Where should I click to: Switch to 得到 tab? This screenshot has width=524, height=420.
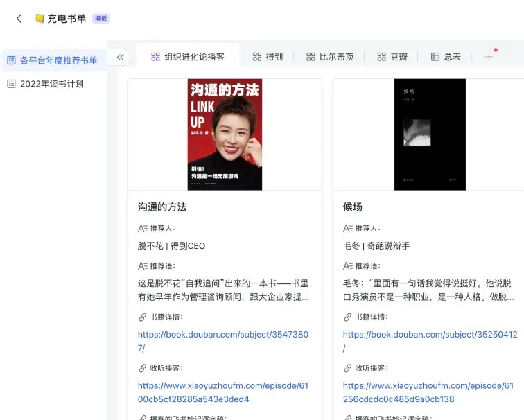(268, 57)
